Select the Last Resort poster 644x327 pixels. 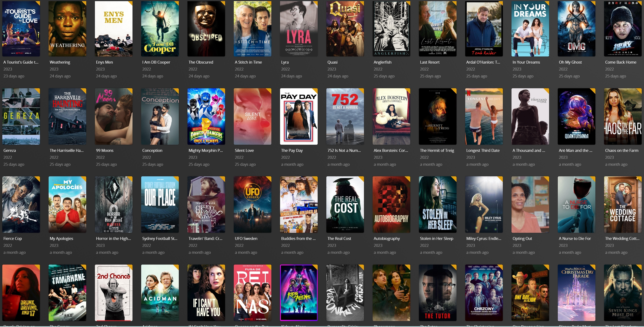[438, 29]
